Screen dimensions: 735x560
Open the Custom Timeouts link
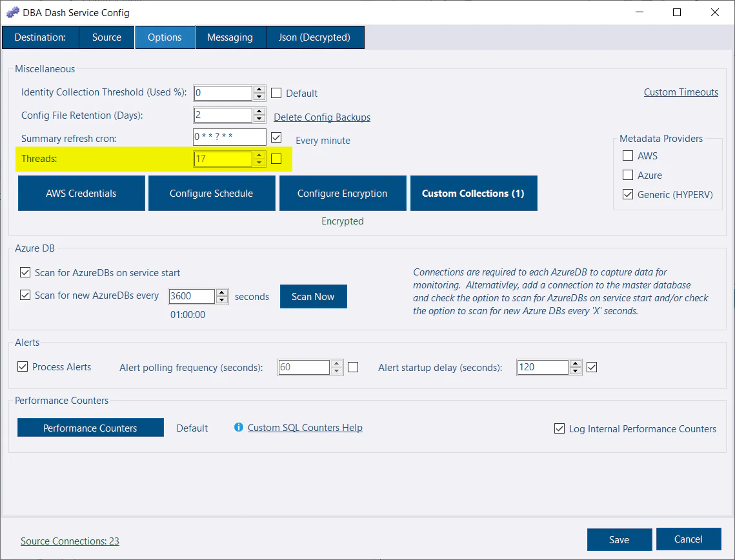(x=681, y=92)
